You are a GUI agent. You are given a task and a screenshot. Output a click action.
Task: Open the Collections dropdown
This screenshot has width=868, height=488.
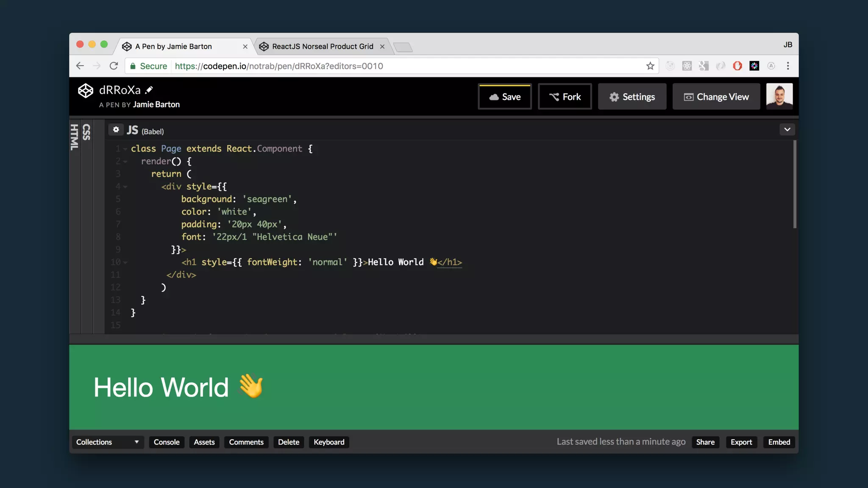click(x=108, y=442)
